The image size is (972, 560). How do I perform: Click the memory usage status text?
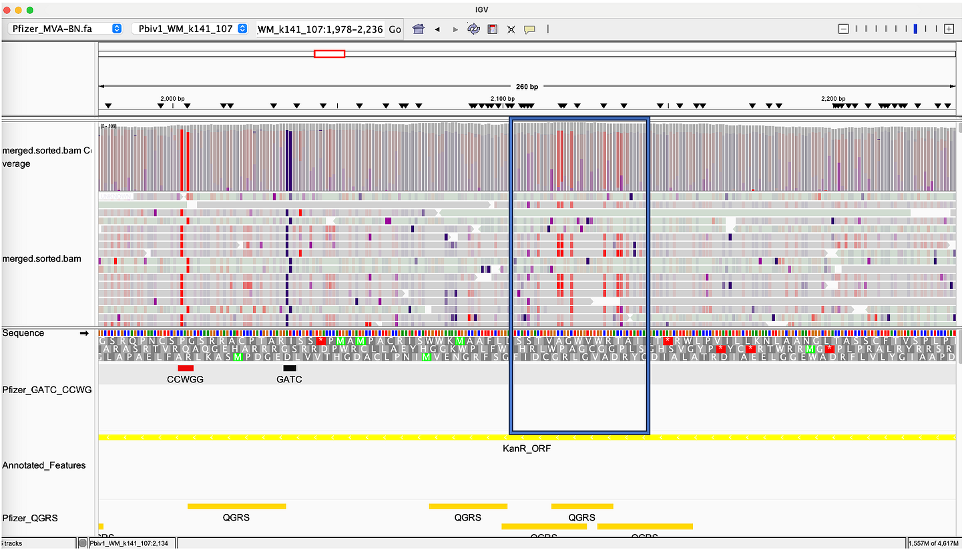[933, 543]
